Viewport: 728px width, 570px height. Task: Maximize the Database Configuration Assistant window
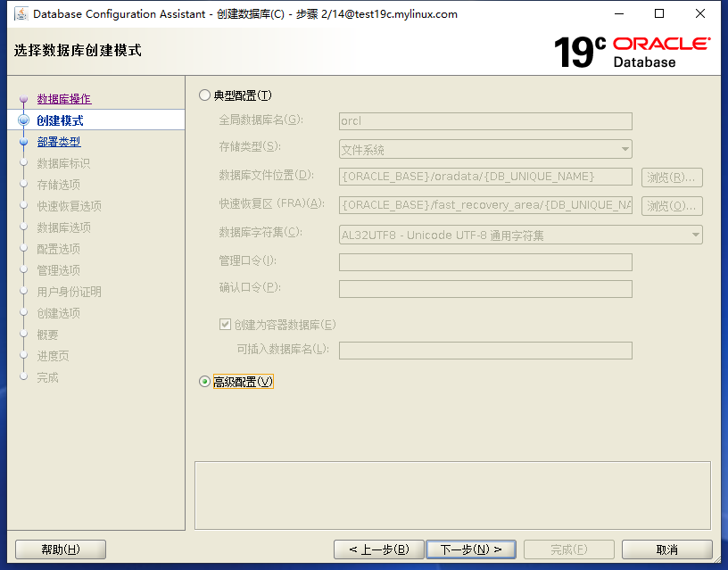pos(659,14)
